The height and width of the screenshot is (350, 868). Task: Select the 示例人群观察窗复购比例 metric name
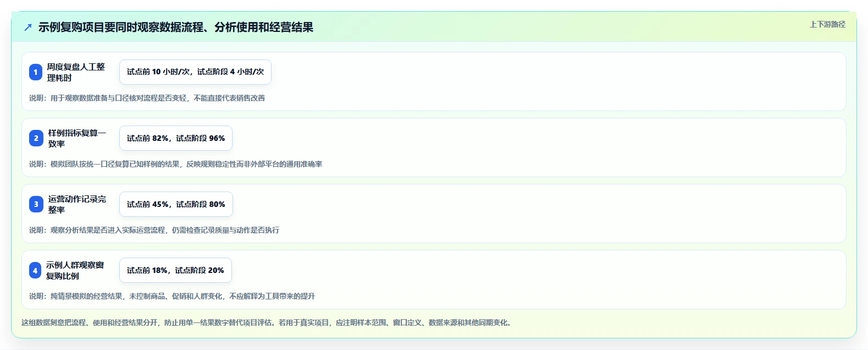(75, 270)
